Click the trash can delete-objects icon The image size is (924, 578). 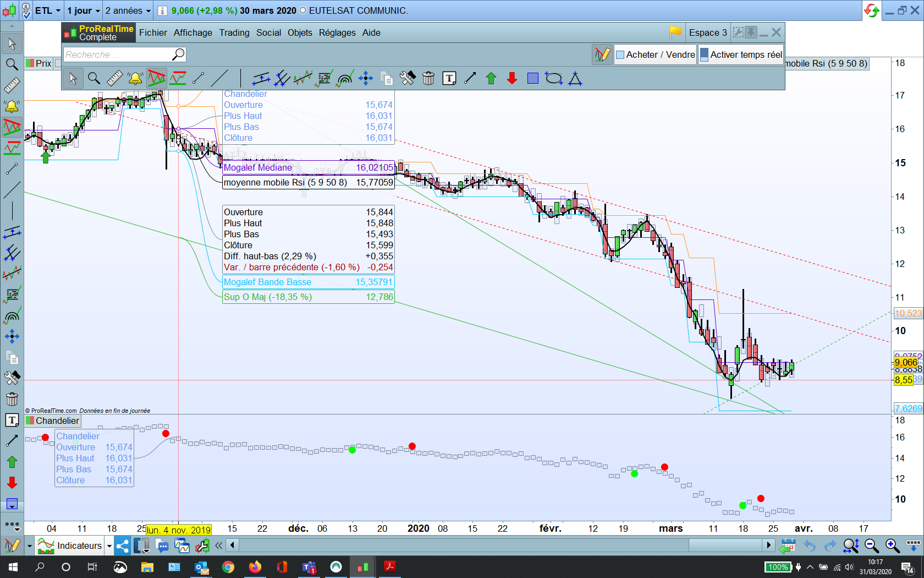click(x=428, y=79)
